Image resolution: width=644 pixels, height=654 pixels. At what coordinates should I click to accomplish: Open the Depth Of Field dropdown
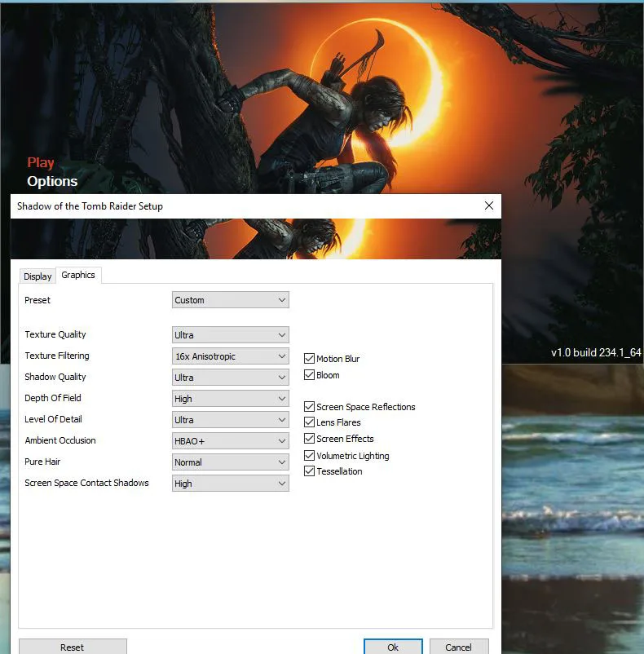pos(231,399)
